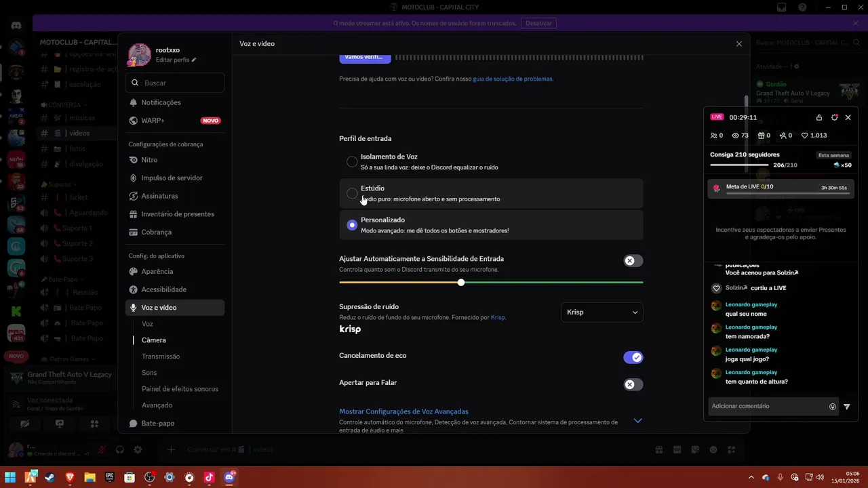This screenshot has width=868, height=488.
Task: Open user settings gear in Discord
Action: [138, 449]
